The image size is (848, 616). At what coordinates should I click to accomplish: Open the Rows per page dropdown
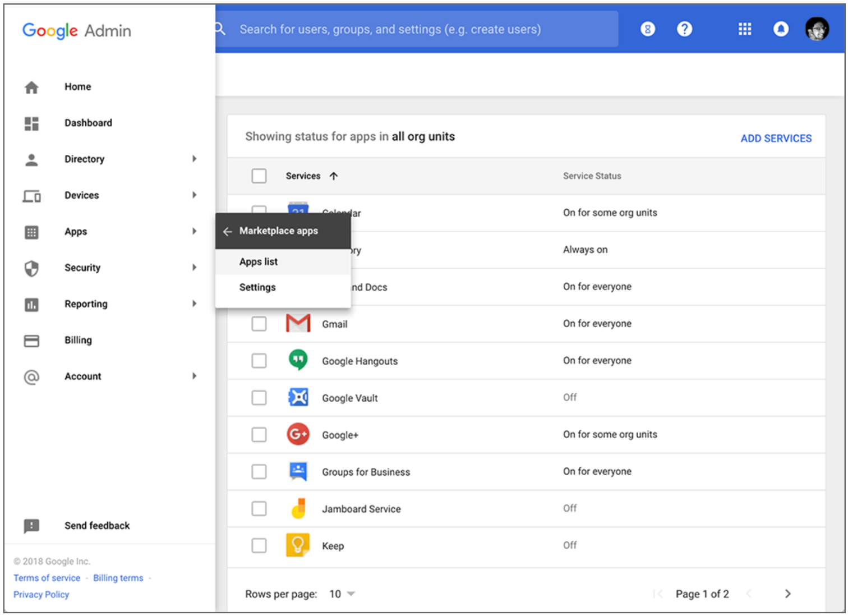(x=342, y=594)
